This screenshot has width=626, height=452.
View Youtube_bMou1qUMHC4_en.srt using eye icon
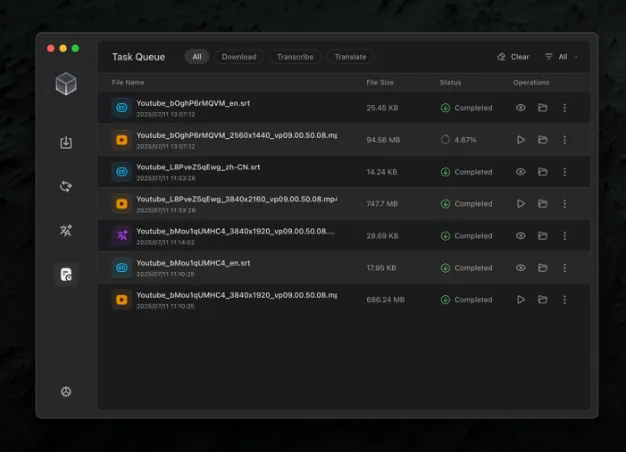521,268
